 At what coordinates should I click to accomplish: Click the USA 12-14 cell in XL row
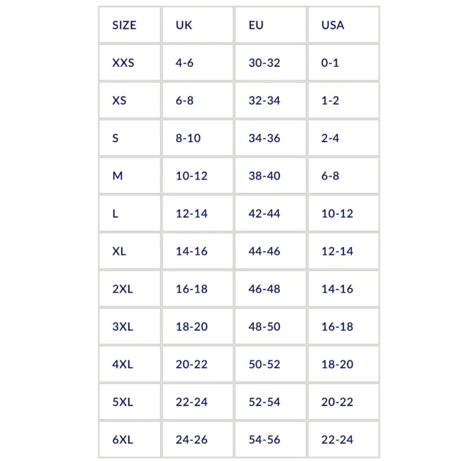[x=343, y=251]
